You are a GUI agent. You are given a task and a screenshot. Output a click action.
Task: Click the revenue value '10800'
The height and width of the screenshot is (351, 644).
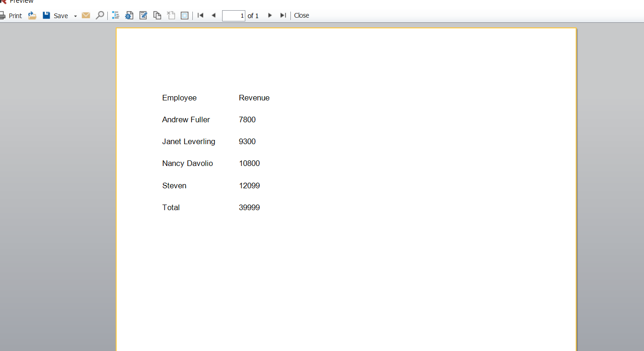(x=250, y=163)
